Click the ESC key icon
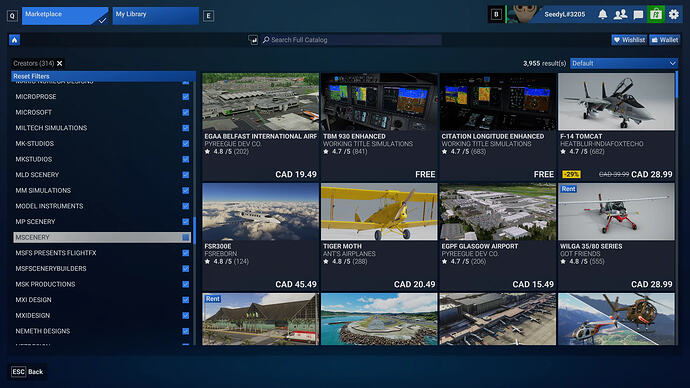690x388 pixels. tap(18, 372)
